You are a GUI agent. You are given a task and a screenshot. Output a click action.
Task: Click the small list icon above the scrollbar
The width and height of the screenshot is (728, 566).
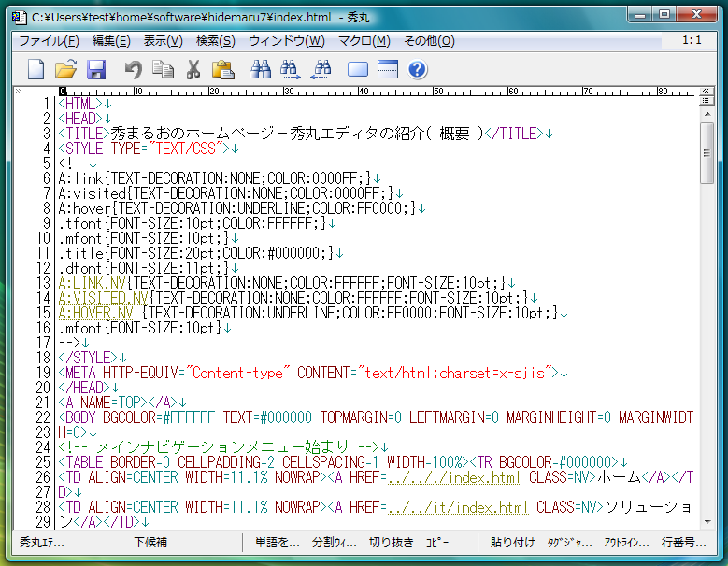[x=706, y=100]
